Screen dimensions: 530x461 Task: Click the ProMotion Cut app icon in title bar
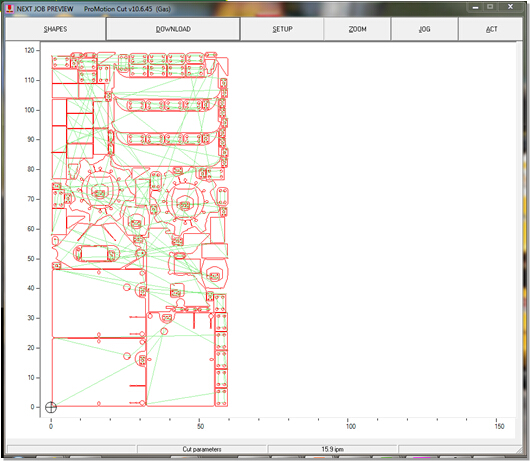(x=10, y=8)
